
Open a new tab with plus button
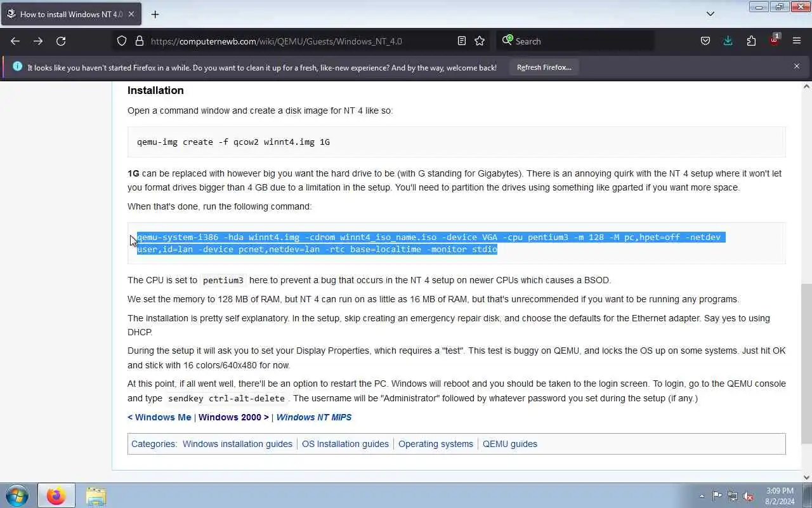(155, 14)
